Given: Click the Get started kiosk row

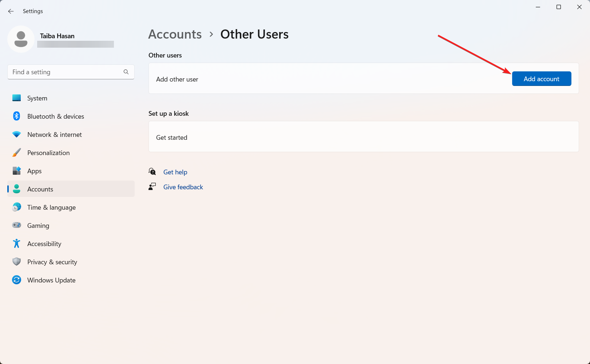Looking at the screenshot, I should (363, 137).
